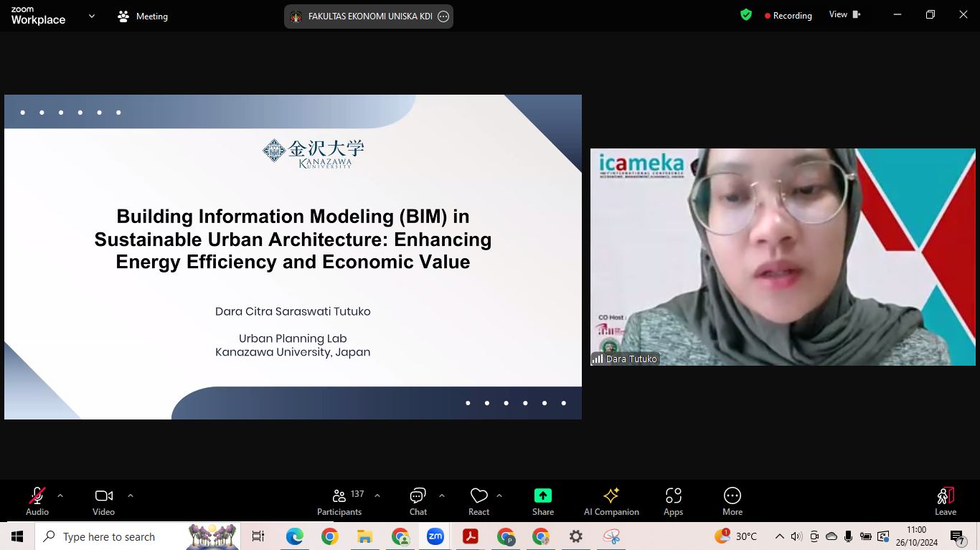
Task: Expand the Zoom Workplace dropdown arrow
Action: (x=92, y=16)
